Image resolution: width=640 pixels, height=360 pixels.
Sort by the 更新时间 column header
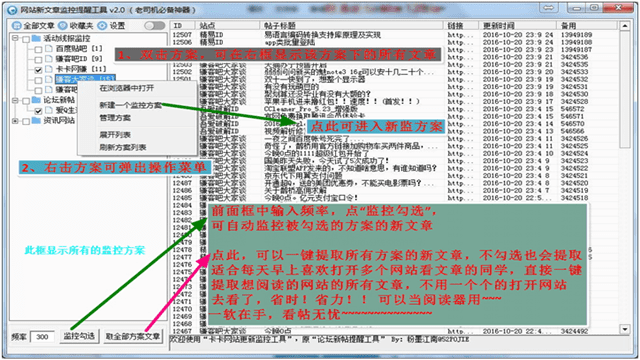518,26
